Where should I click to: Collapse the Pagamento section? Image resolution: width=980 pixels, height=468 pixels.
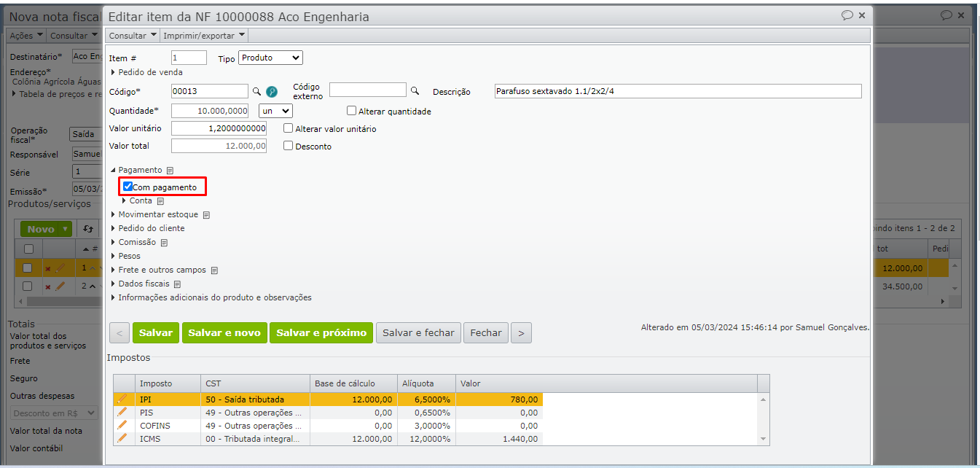click(x=113, y=170)
